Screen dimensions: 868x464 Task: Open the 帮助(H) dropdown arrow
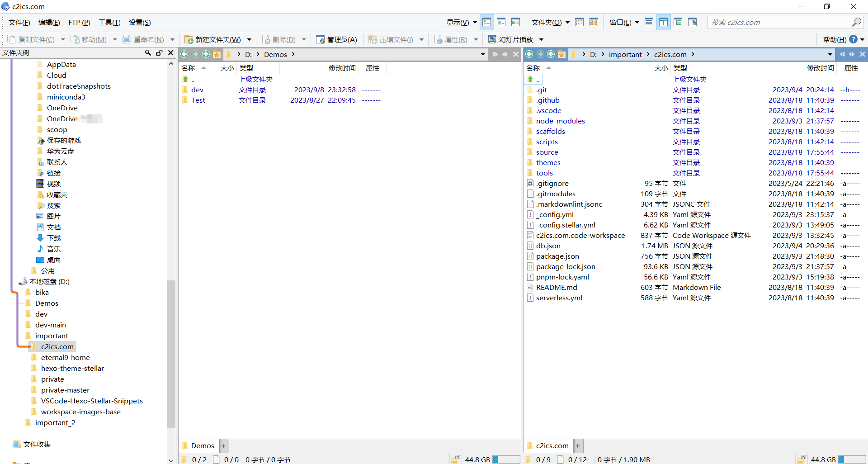(862, 39)
